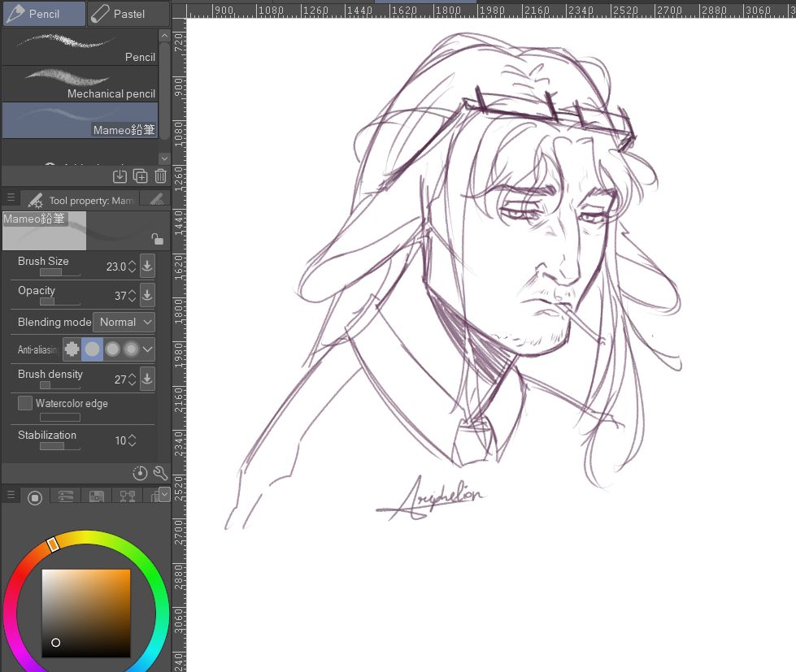Click the duplicate sub tool icon
Screen dimensions: 796x672
140,176
